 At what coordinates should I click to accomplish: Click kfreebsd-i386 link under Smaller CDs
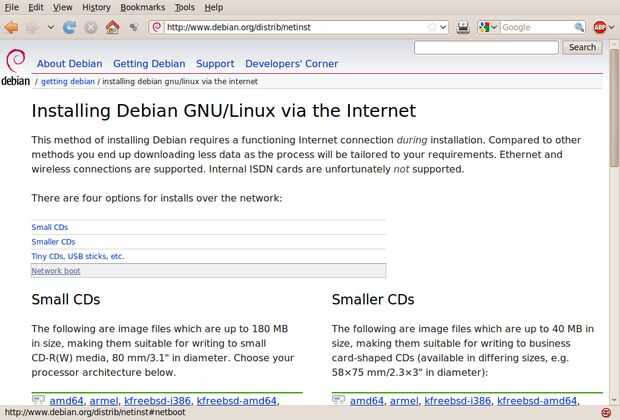pos(457,401)
